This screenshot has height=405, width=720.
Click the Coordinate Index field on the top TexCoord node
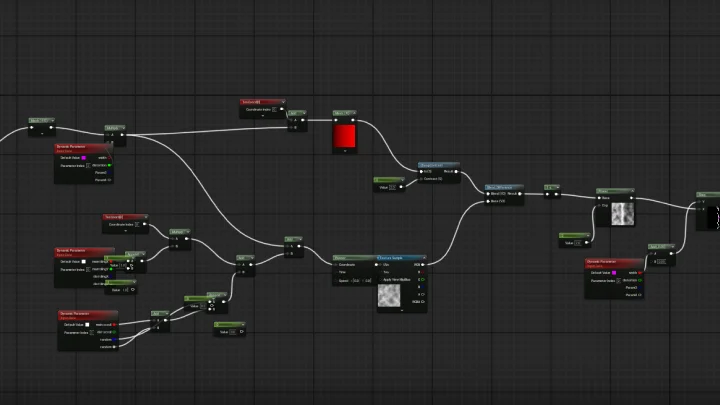pyautogui.click(x=274, y=109)
